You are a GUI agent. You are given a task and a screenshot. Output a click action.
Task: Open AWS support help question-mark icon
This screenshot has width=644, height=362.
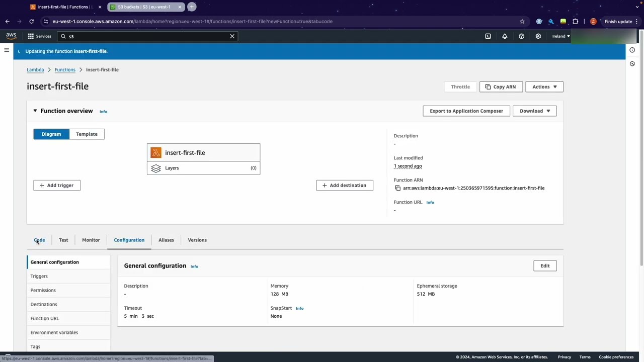coord(521,36)
